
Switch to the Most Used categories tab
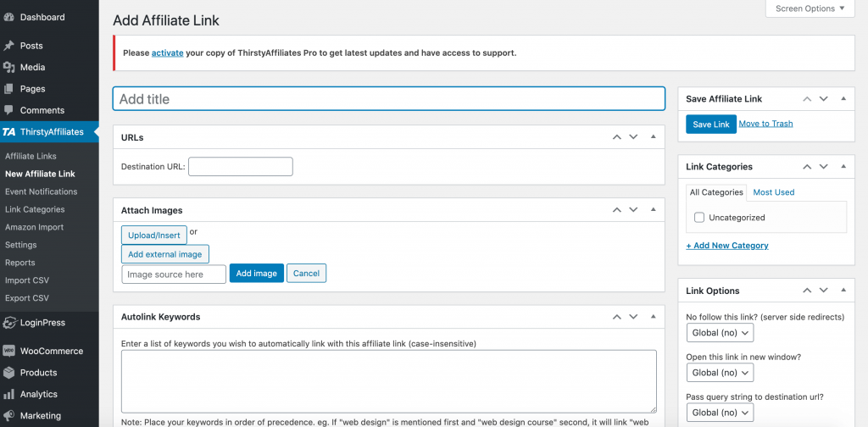point(773,192)
